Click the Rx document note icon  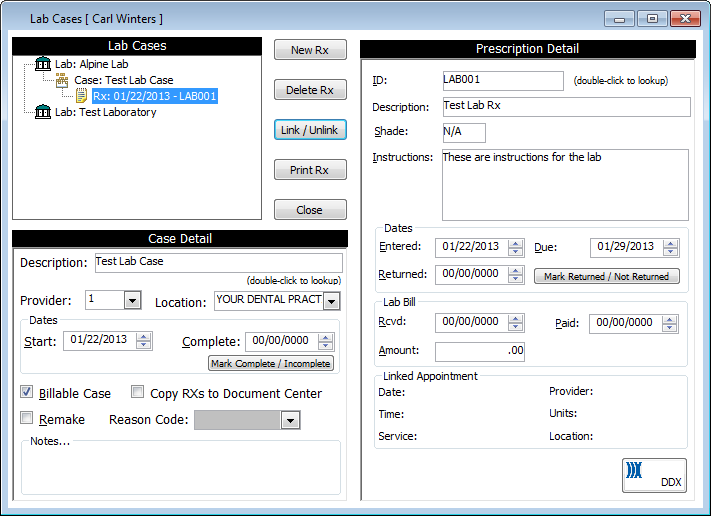[x=82, y=96]
